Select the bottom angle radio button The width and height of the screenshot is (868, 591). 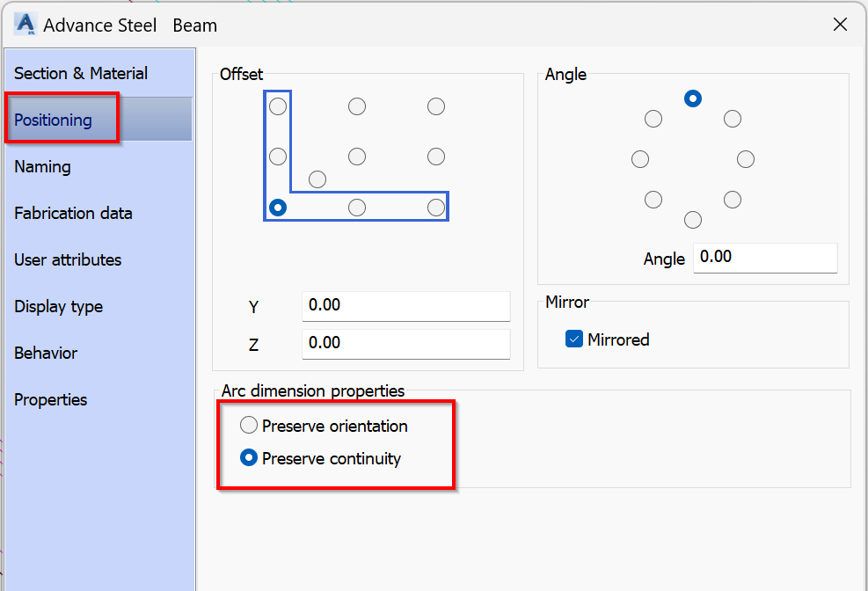pos(692,220)
